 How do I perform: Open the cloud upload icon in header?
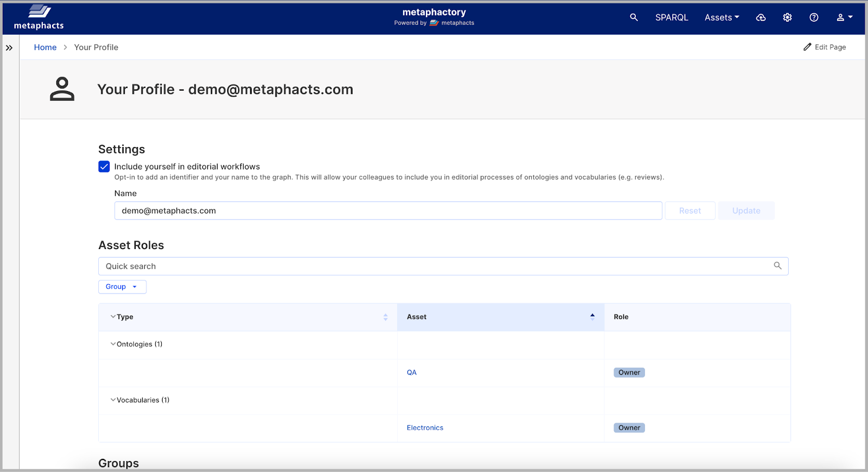pos(761,17)
